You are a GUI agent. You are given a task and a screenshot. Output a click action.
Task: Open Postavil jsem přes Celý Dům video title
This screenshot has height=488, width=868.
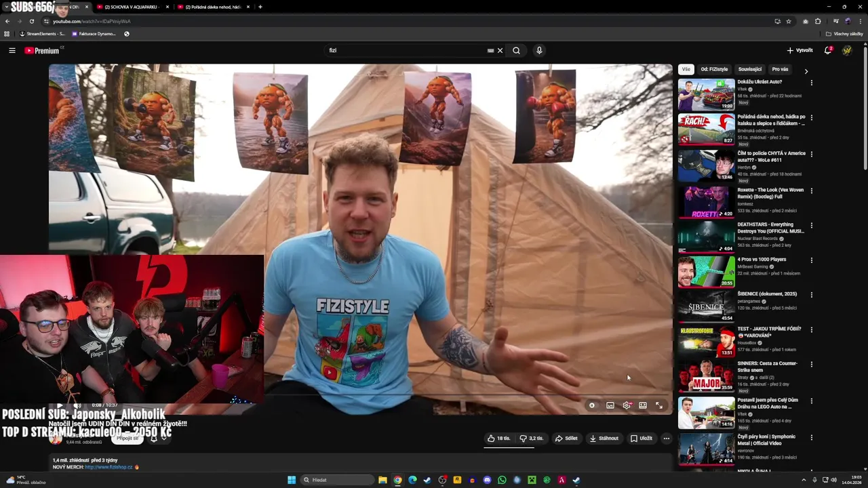pyautogui.click(x=768, y=403)
